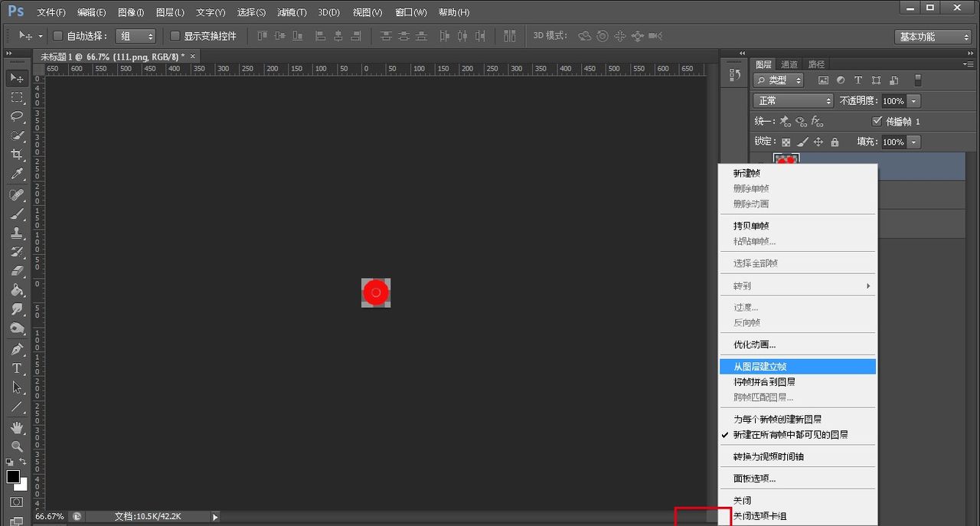Select the Clone Stamp tool

point(17,234)
